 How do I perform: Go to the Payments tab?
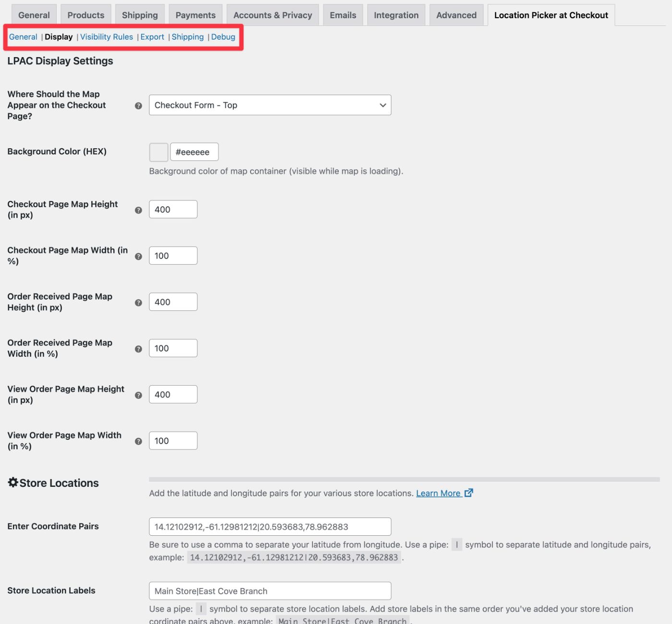coord(195,15)
